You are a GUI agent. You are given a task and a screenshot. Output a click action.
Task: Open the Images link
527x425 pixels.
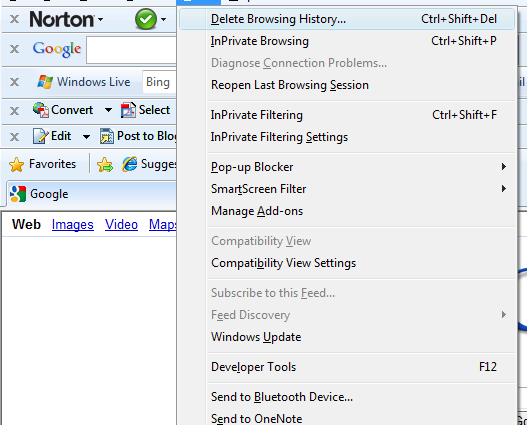[x=73, y=224]
